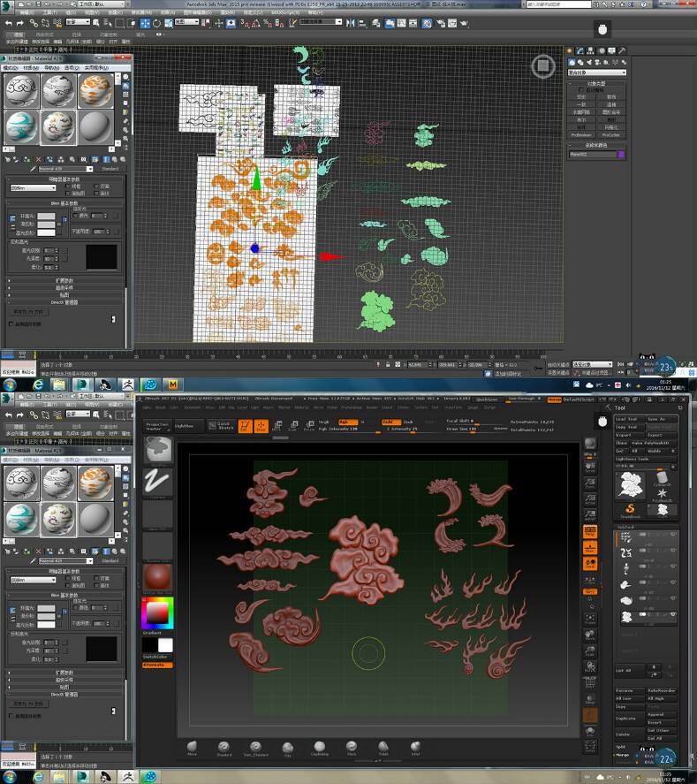Click Load Tool button in ZBrush Tool panel

pyautogui.click(x=630, y=420)
